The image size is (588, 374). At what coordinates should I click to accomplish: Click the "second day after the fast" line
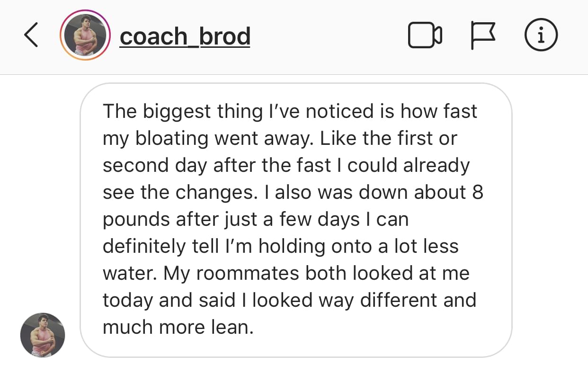point(216,166)
